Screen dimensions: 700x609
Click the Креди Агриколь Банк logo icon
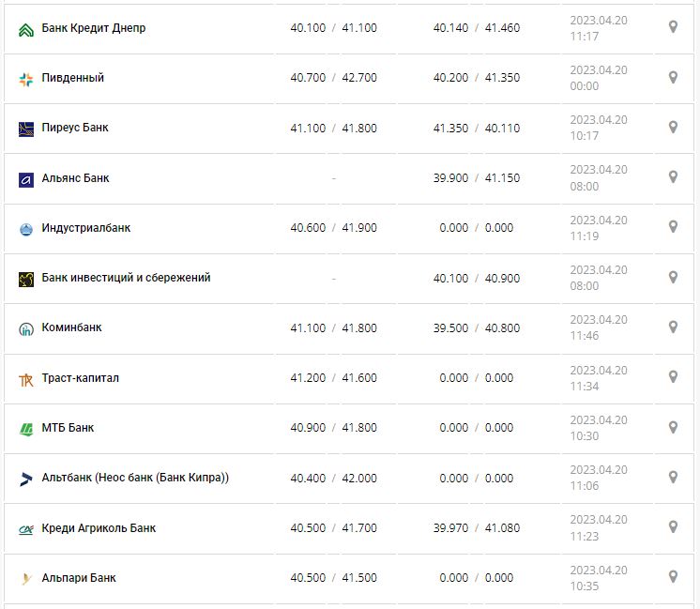(x=26, y=529)
